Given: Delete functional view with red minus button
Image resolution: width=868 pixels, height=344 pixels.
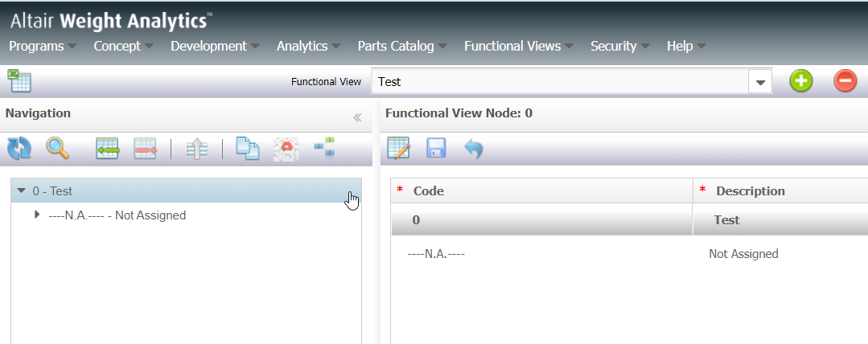Looking at the screenshot, I should 845,81.
